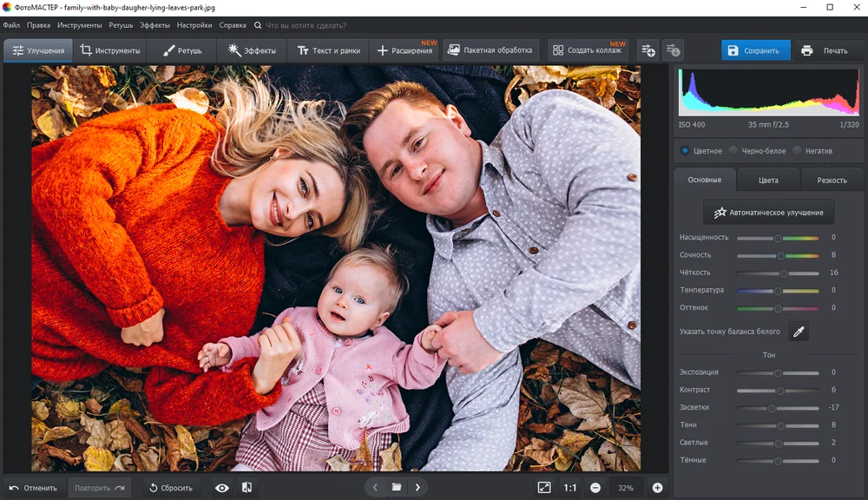Image resolution: width=868 pixels, height=500 pixels.
Task: Open the Инструменты menu in the menu bar
Action: (79, 25)
